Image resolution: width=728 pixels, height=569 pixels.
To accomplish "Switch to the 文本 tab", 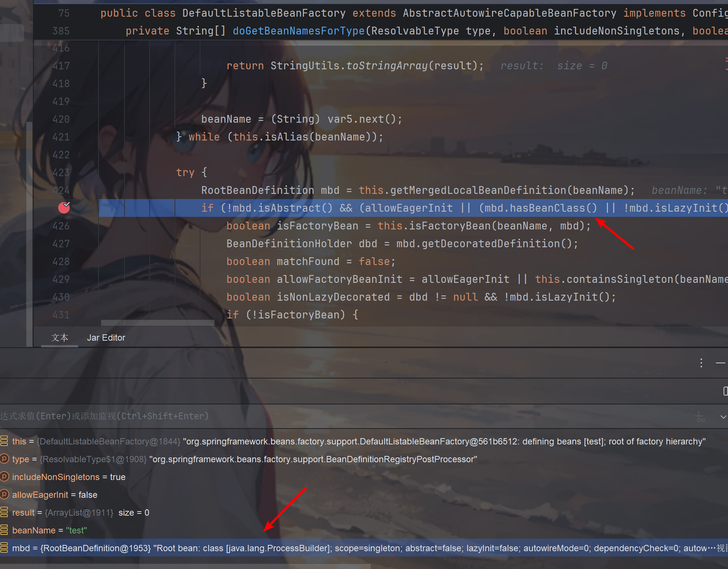I will pos(60,338).
